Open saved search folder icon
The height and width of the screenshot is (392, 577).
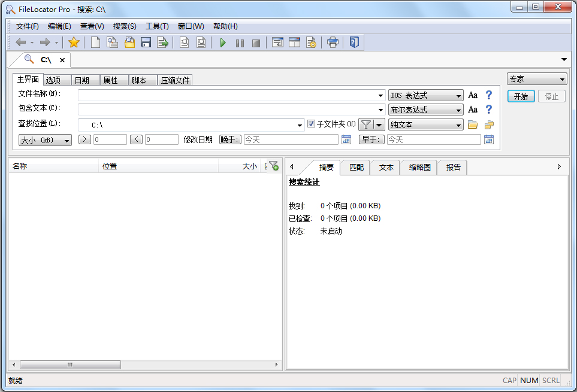tap(129, 42)
